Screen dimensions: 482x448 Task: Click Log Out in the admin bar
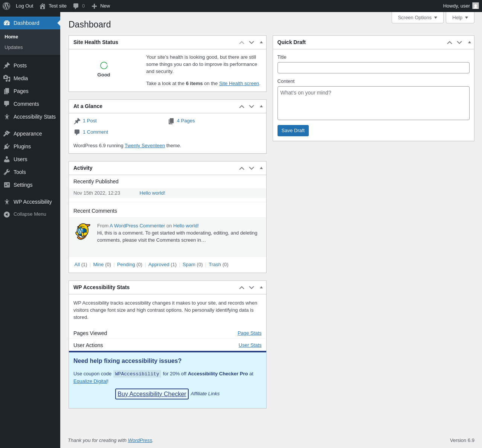click(x=24, y=6)
